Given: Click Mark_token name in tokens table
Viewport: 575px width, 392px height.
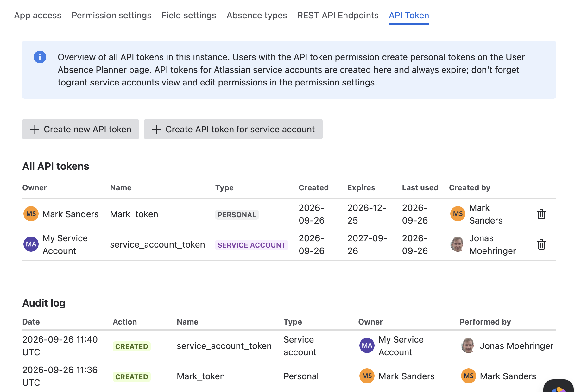Looking at the screenshot, I should (x=134, y=214).
